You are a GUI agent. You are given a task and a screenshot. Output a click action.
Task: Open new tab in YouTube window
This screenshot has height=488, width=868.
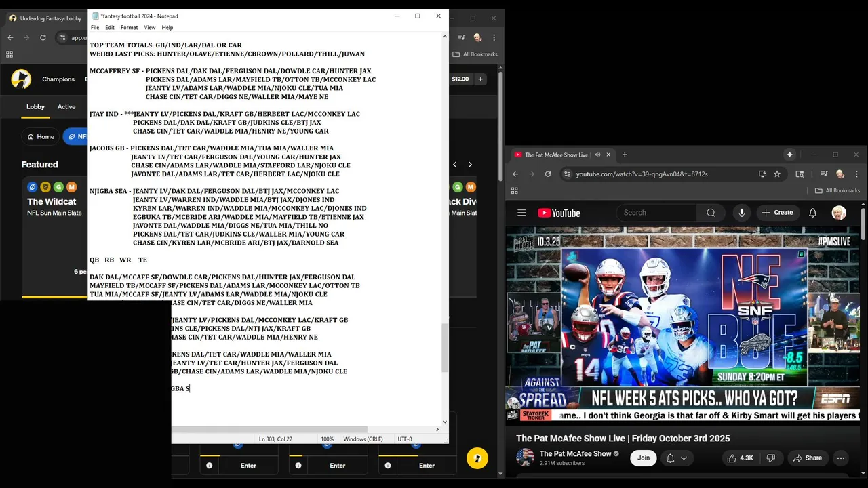625,155
